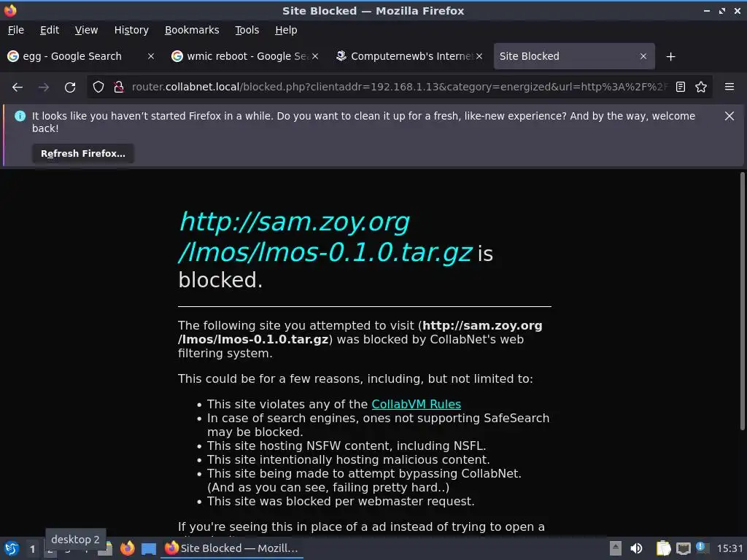Open the File menu
The width and height of the screenshot is (747, 560).
point(16,30)
